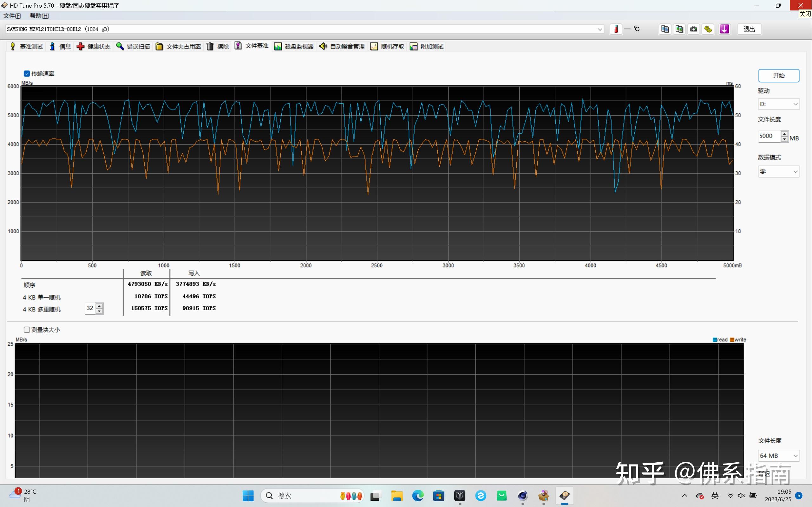Click the copy screenshot to clipboard icon

(x=679, y=29)
